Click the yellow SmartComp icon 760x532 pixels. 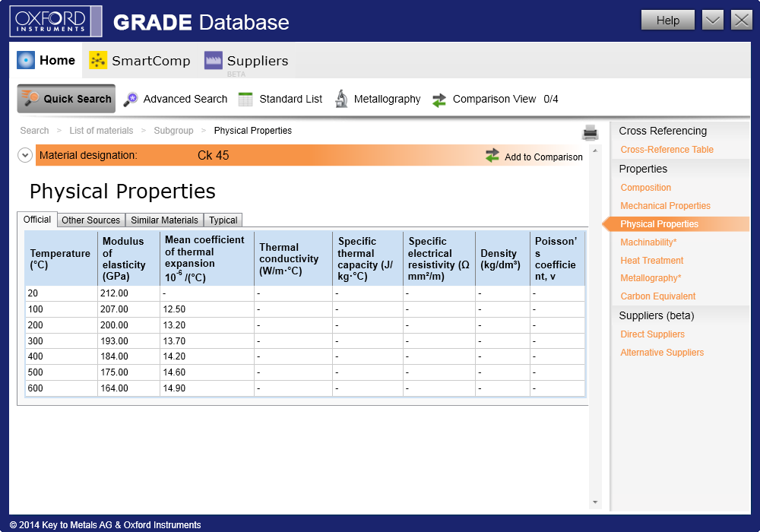98,60
